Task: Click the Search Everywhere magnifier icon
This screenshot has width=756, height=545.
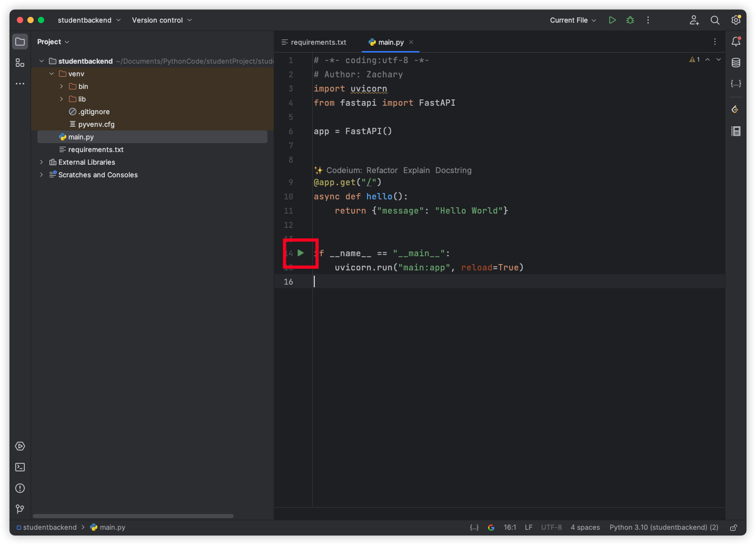Action: pyautogui.click(x=714, y=20)
